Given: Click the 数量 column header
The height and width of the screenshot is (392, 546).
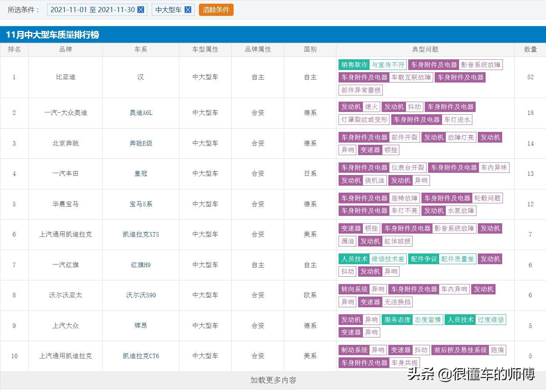Looking at the screenshot, I should (531, 49).
